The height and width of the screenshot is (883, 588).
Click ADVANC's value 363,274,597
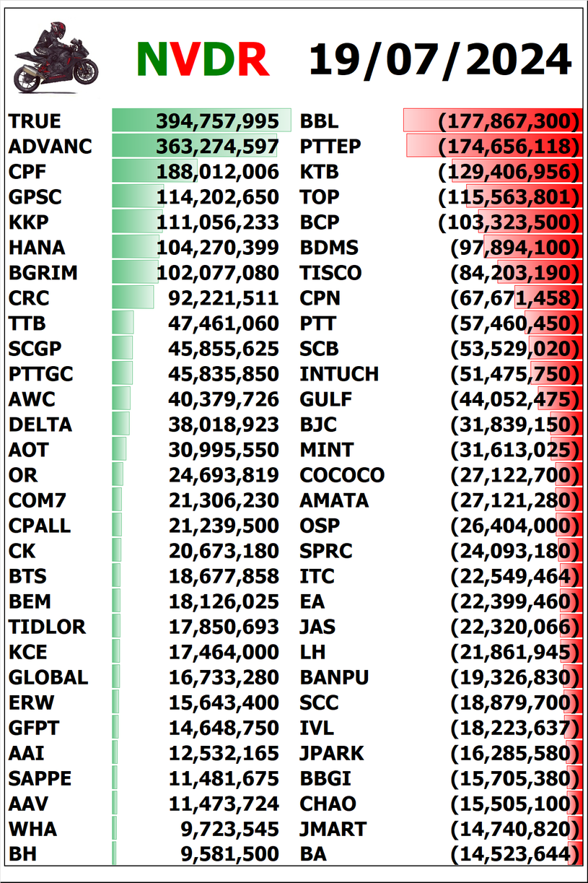coord(217,147)
